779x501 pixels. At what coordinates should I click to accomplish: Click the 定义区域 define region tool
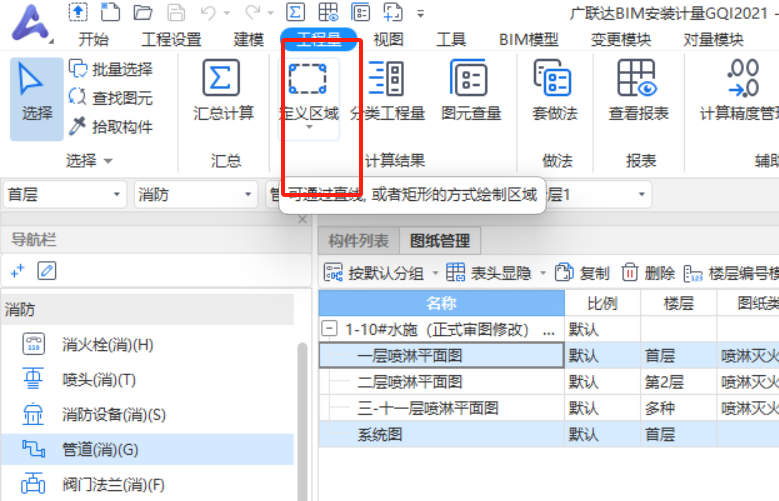pos(309,90)
